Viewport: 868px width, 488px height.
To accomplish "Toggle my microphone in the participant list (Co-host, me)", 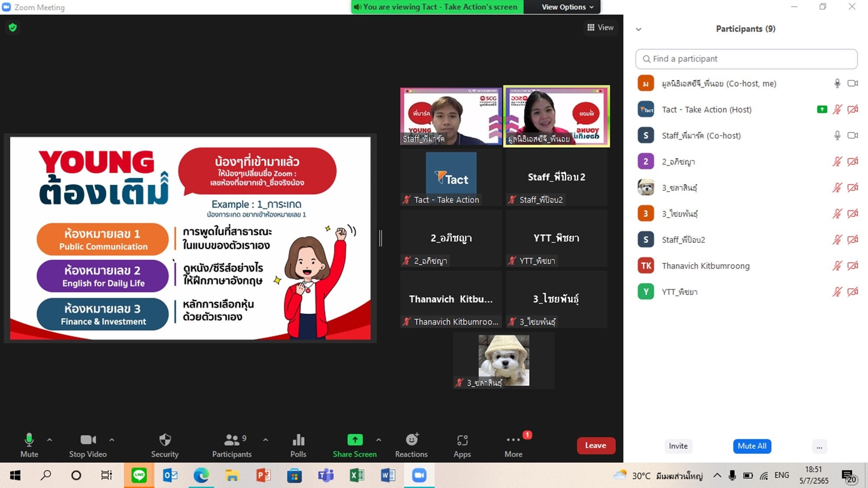I will coord(837,83).
